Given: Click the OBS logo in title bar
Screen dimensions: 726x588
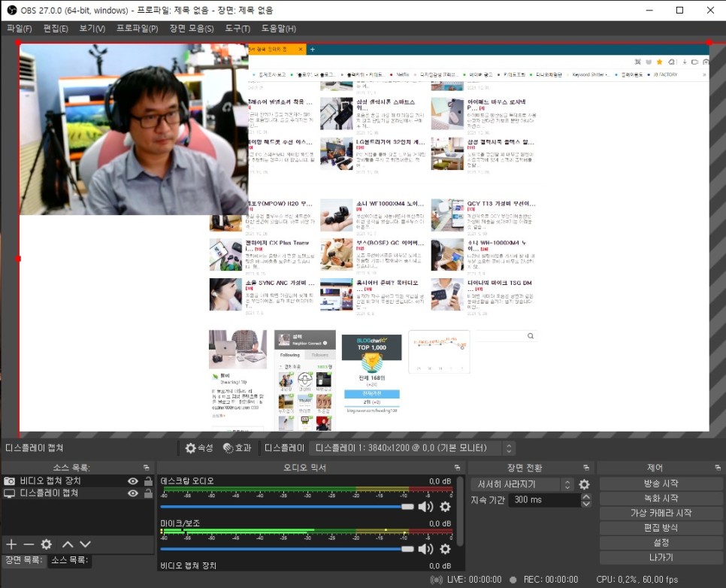Looking at the screenshot, I should tap(11, 11).
